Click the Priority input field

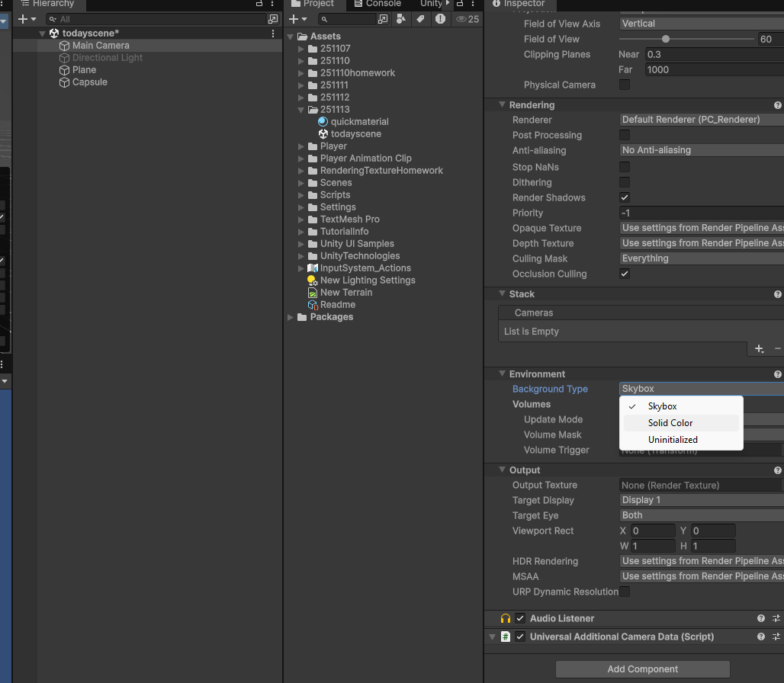click(x=702, y=213)
